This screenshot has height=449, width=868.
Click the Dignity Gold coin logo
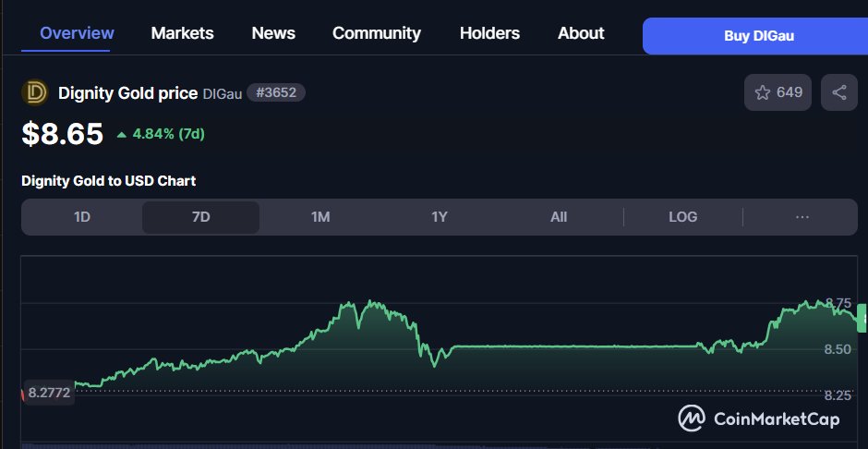[35, 93]
